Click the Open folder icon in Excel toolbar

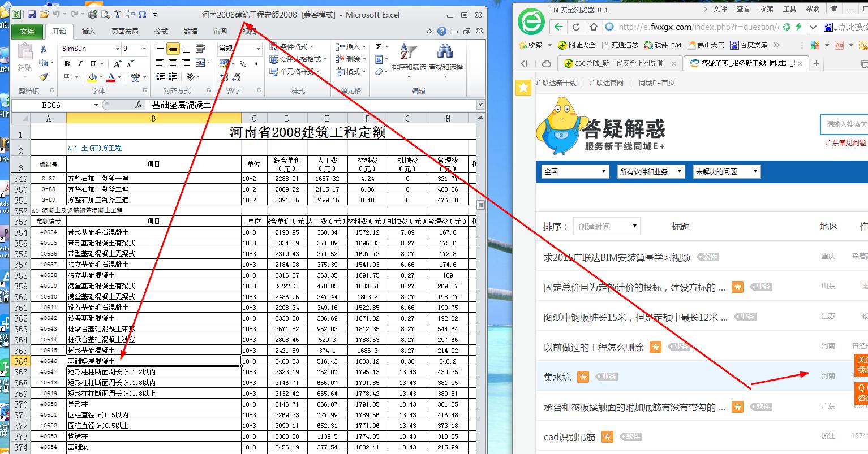point(44,15)
